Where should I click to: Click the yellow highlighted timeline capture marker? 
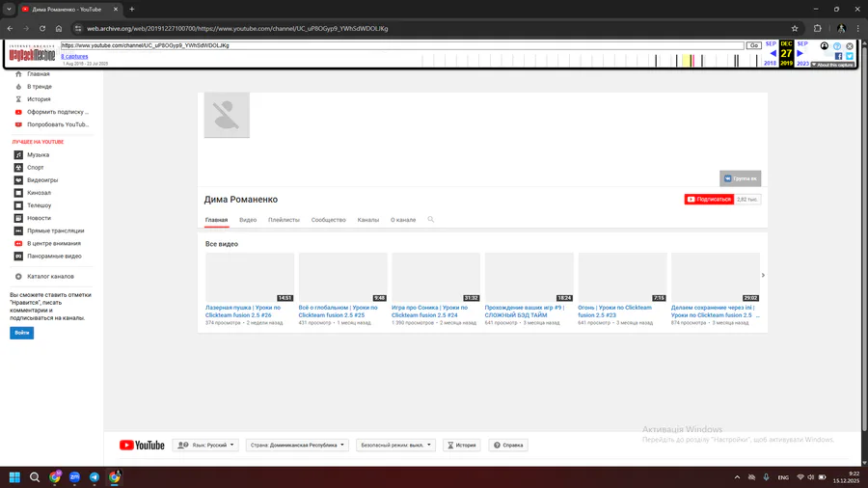(x=687, y=61)
